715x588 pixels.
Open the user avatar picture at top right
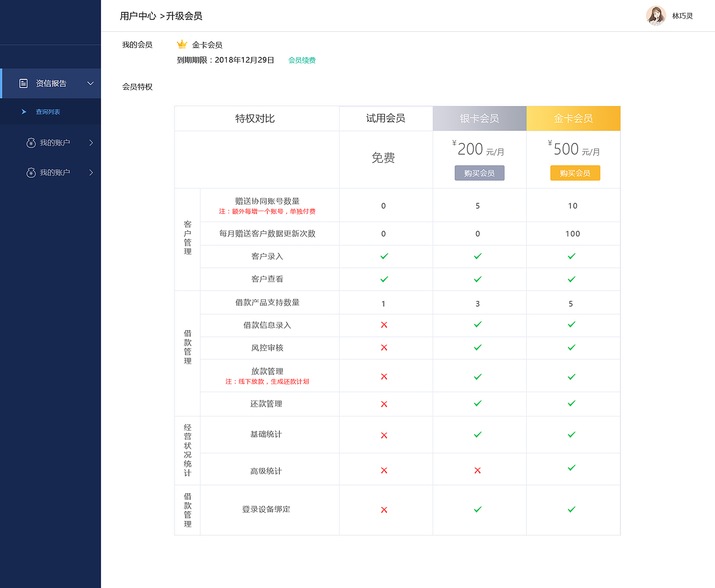point(656,15)
